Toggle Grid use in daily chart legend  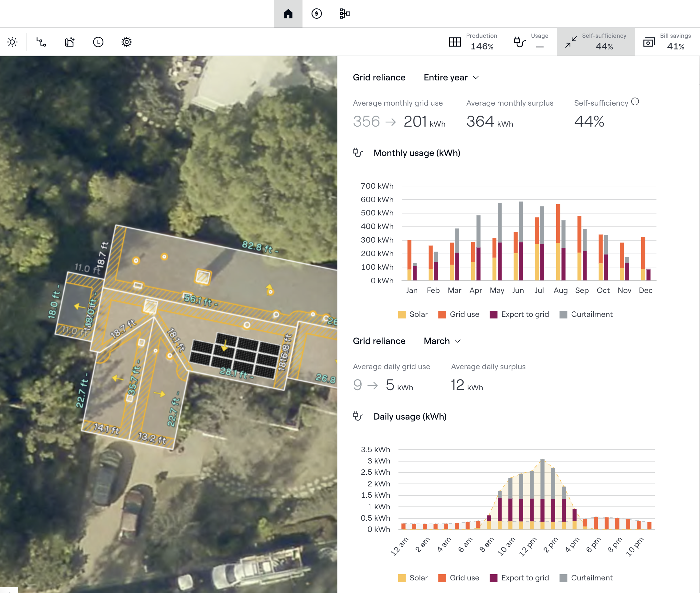click(459, 578)
